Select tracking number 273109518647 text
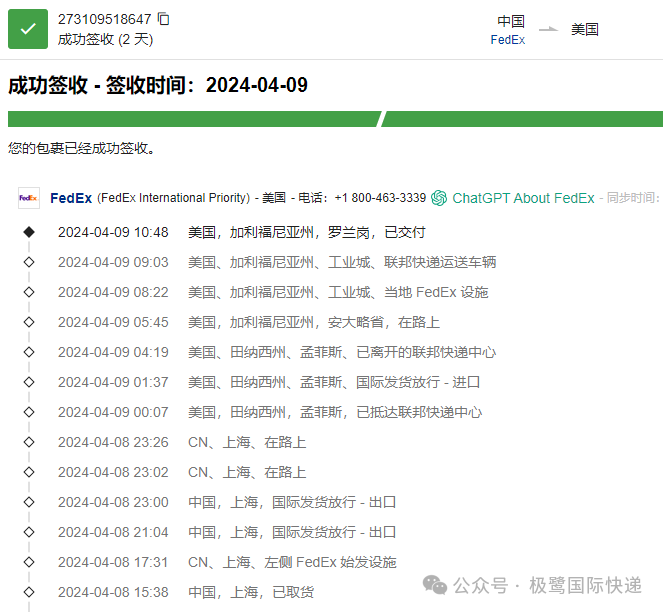The image size is (663, 612). click(x=104, y=19)
